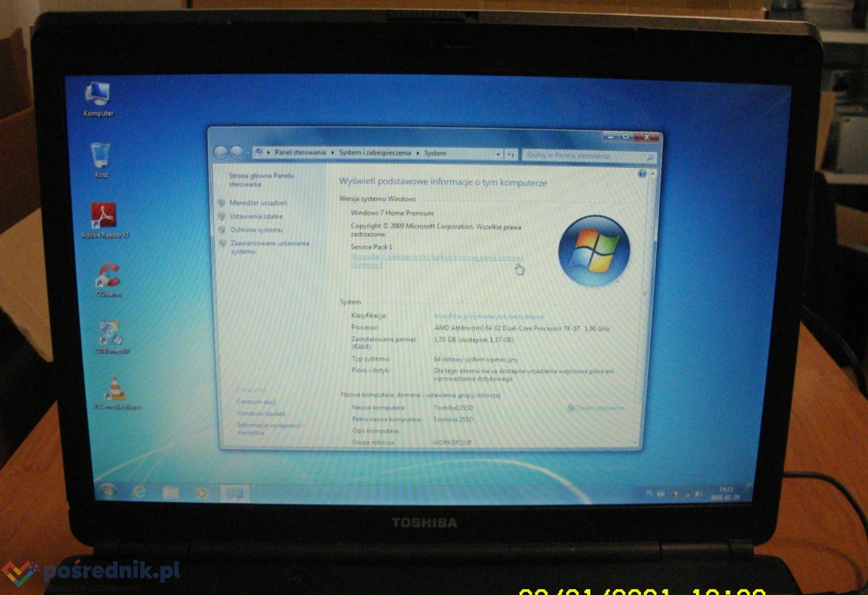This screenshot has width=868, height=595.
Task: Open the Komputer desktop icon
Action: (x=98, y=94)
